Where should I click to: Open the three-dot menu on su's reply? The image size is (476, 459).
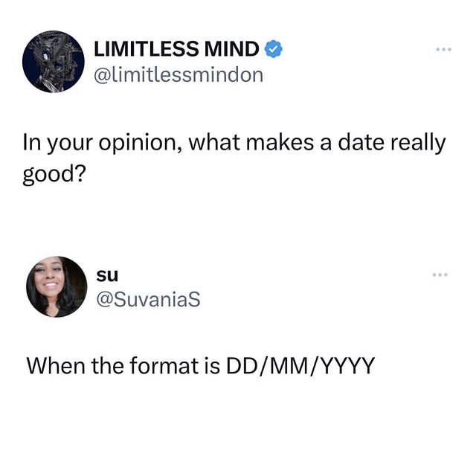pyautogui.click(x=440, y=275)
